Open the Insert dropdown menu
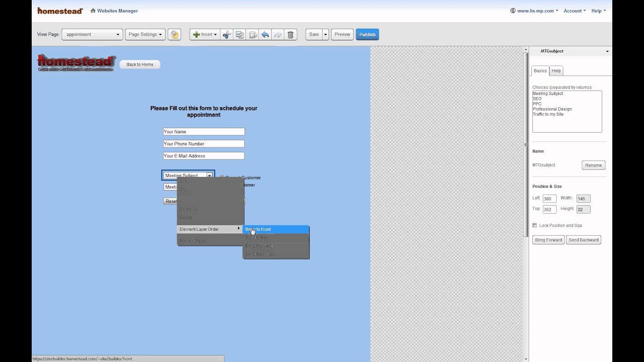 point(205,35)
